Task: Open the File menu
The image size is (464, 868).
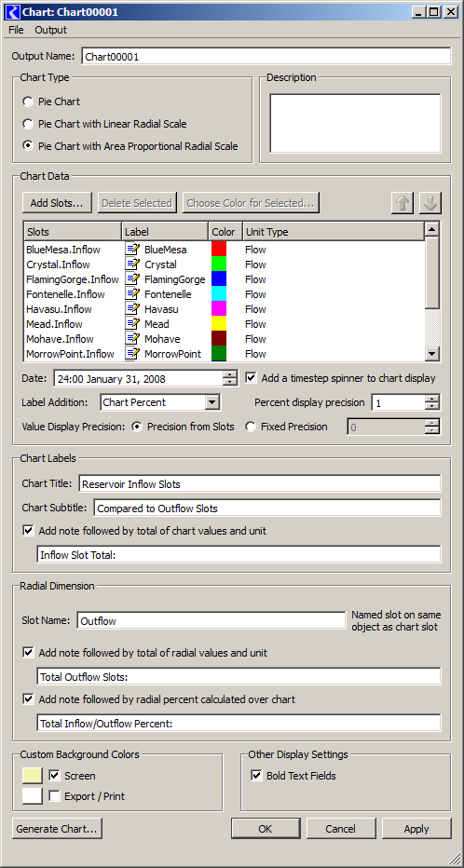Action: pyautogui.click(x=16, y=30)
